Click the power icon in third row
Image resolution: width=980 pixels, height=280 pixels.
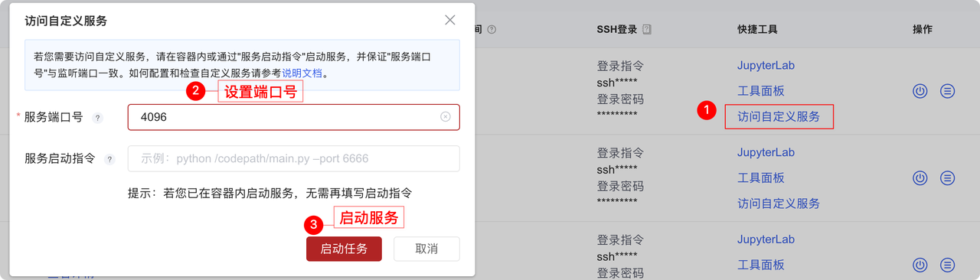(x=920, y=265)
